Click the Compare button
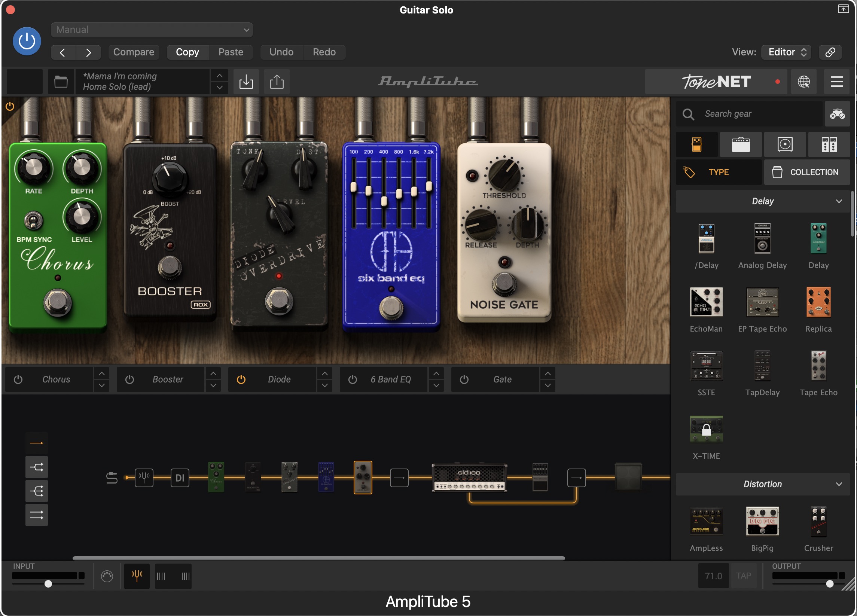Viewport: 857px width, 616px height. [x=134, y=52]
